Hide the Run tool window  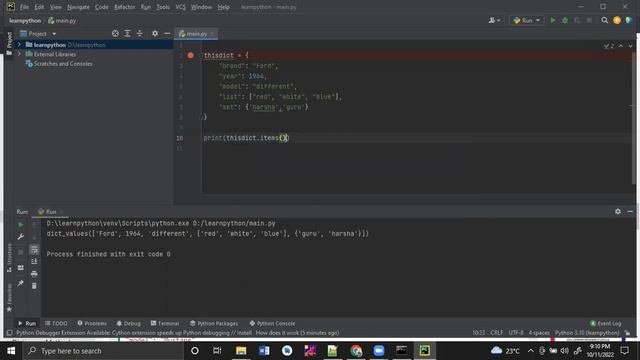(630, 211)
